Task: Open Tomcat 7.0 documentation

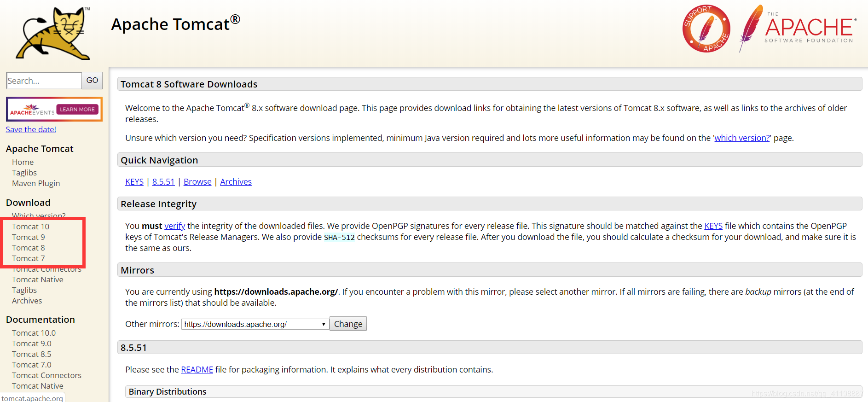Action: 32,365
